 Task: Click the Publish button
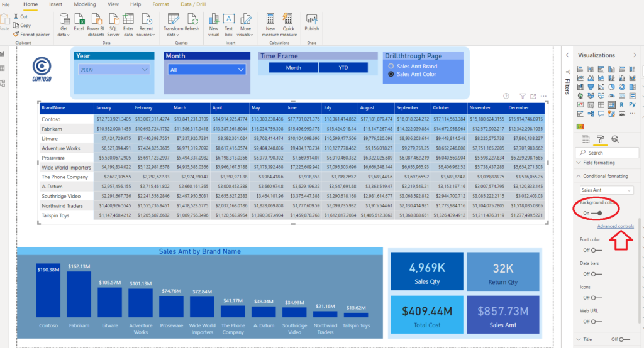tap(312, 22)
